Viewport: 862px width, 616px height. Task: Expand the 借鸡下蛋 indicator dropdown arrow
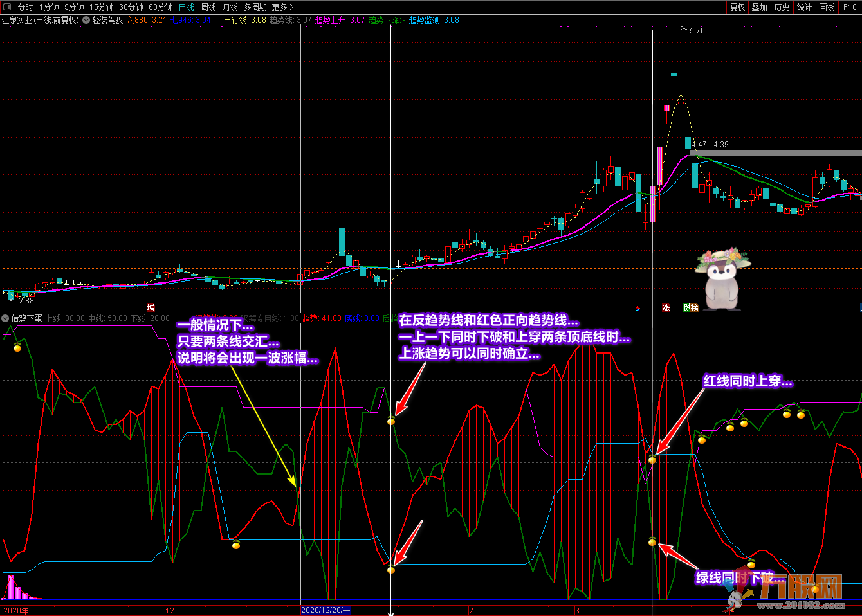5,318
